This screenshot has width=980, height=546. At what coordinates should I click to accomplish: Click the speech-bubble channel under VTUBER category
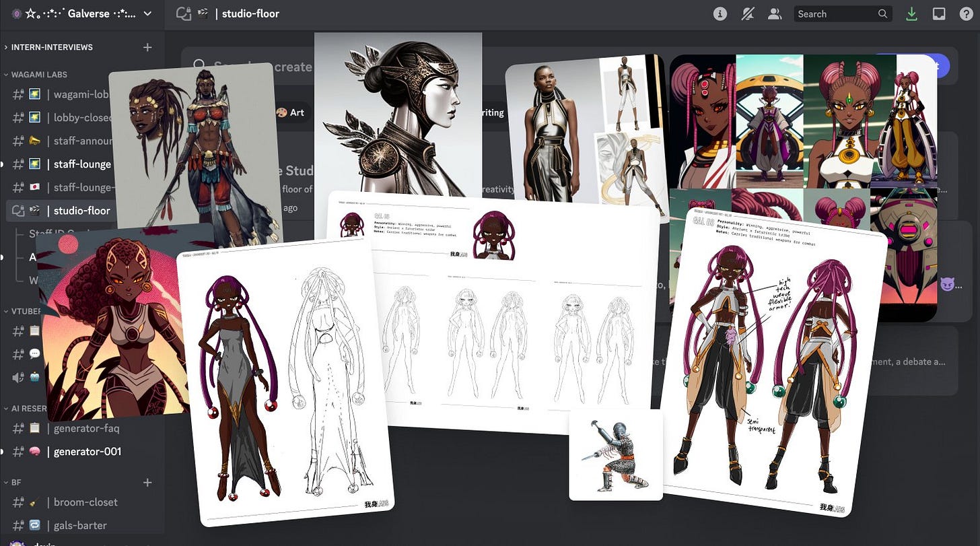coord(34,353)
